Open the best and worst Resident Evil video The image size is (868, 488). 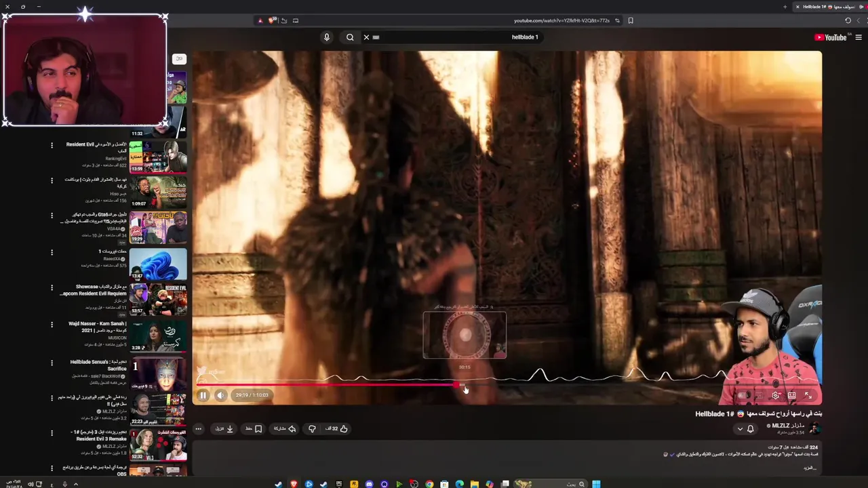coord(157,157)
